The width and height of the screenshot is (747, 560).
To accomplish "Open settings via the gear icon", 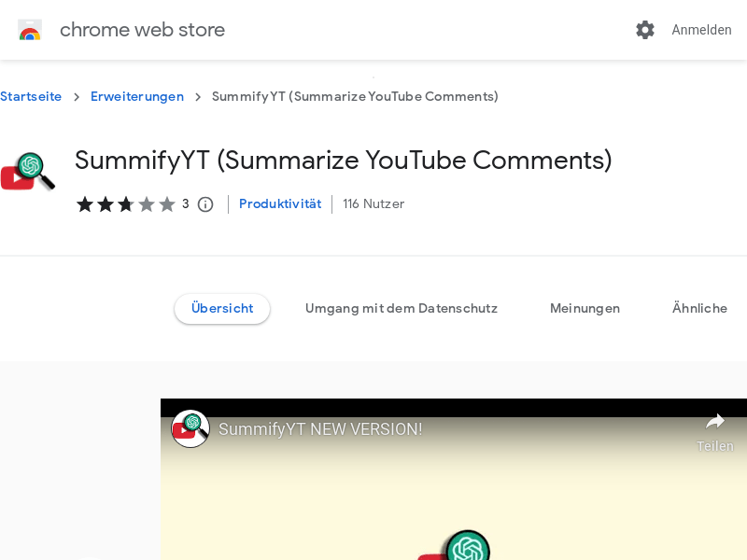I will coord(645,30).
